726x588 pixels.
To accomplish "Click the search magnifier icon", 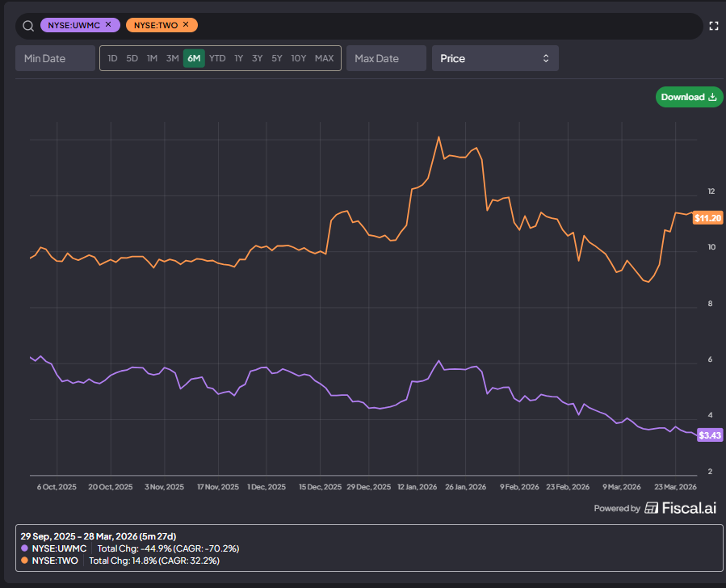I will 28,26.
